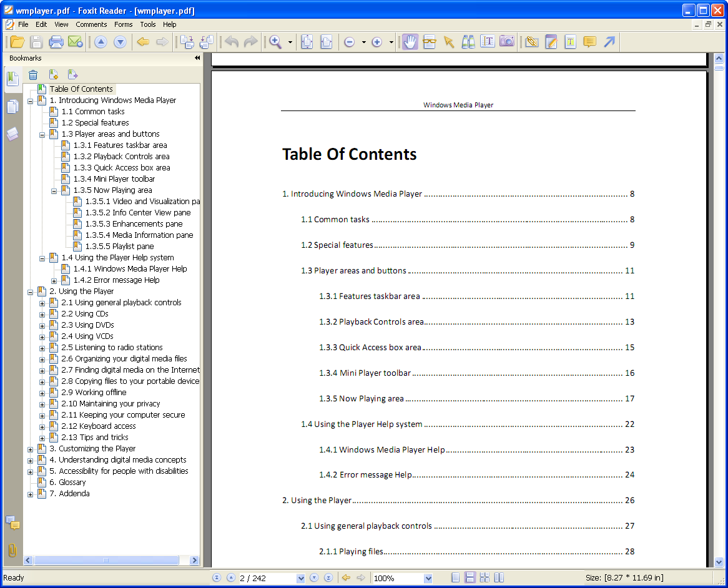Go to the 6. Glossary bookmark
Image resolution: width=728 pixels, height=588 pixels.
tap(67, 483)
